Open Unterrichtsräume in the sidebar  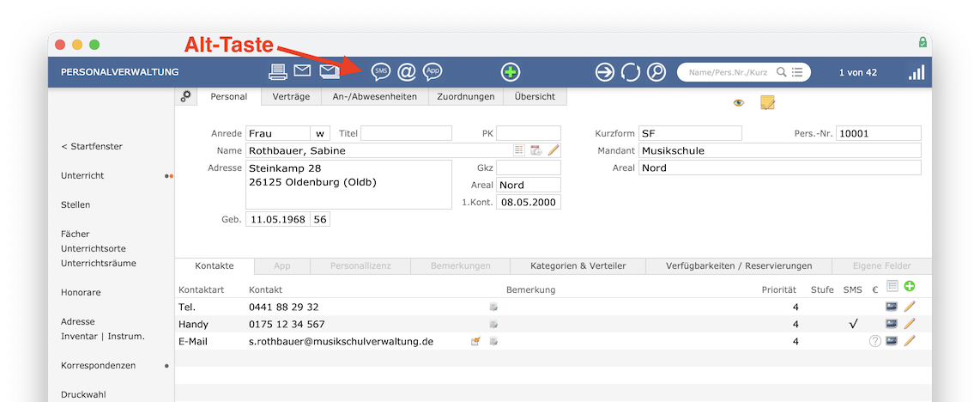pyautogui.click(x=99, y=263)
